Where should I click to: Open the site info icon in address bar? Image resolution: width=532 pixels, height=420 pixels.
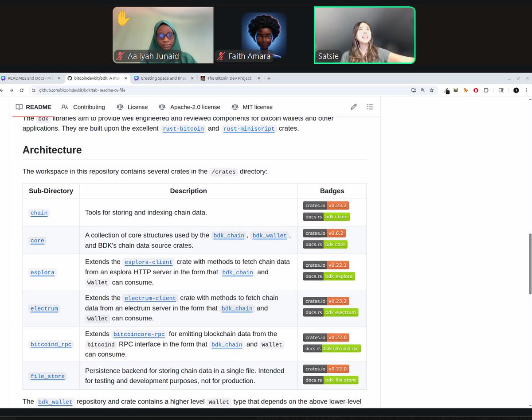[x=33, y=90]
